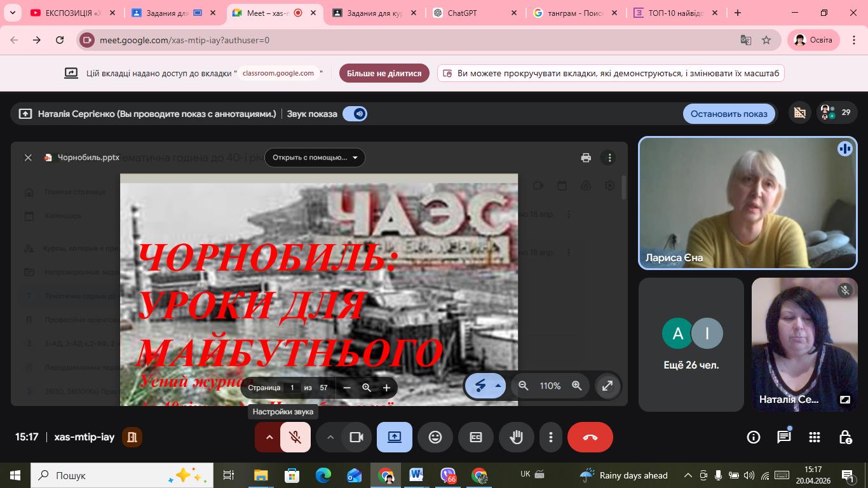Print the Чорнобиль.pptx presentation
This screenshot has width=868, height=488.
click(x=586, y=158)
